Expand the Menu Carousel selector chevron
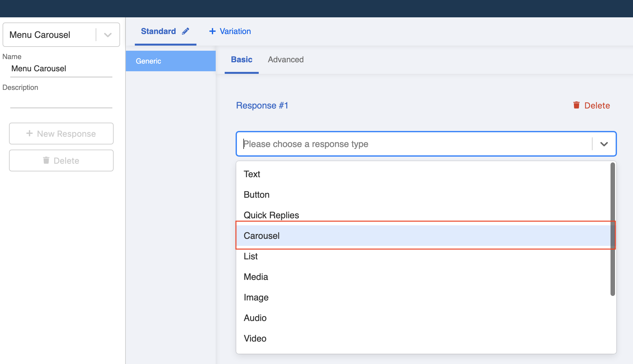 pyautogui.click(x=108, y=35)
